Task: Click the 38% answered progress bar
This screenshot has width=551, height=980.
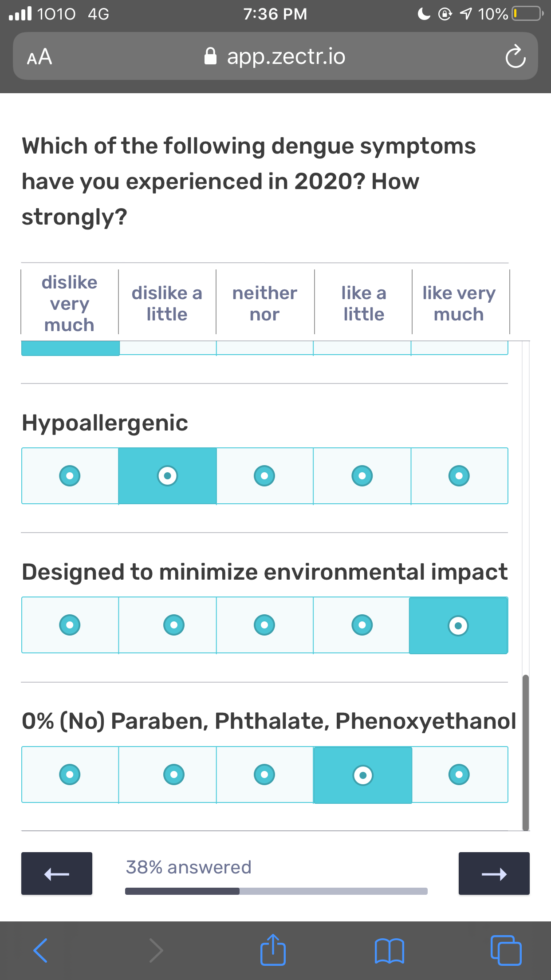Action: (x=276, y=891)
